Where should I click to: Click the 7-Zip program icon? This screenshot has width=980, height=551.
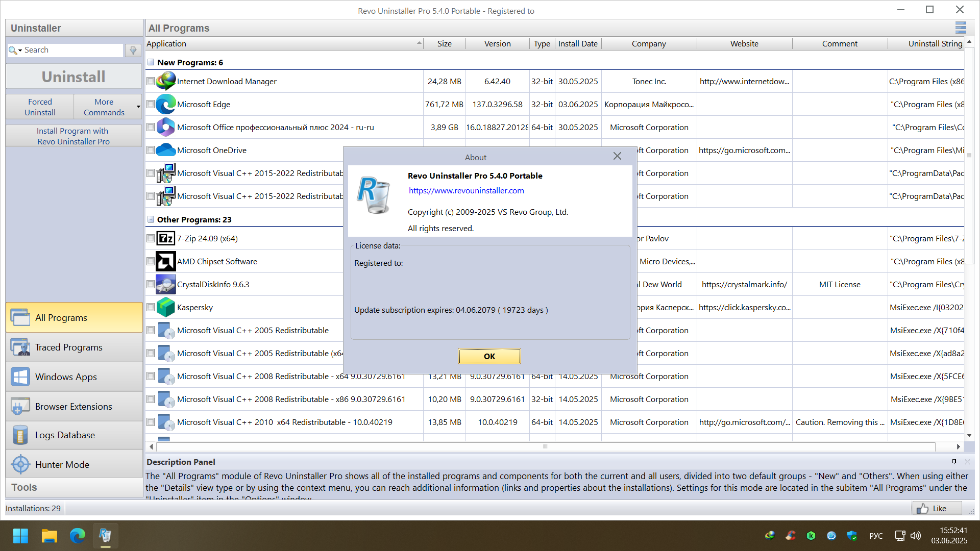click(166, 238)
